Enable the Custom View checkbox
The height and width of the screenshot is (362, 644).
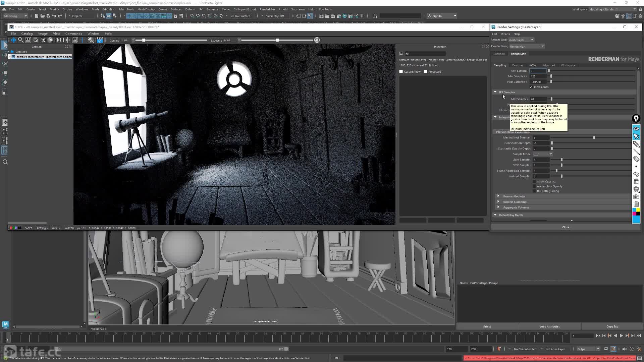[x=401, y=71]
